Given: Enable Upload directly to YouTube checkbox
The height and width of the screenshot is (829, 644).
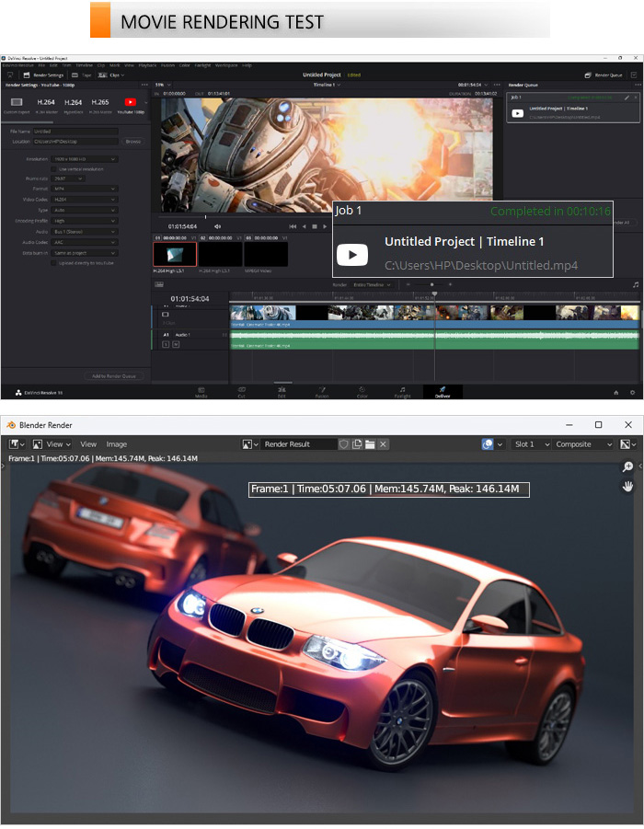Looking at the screenshot, I should point(53,263).
